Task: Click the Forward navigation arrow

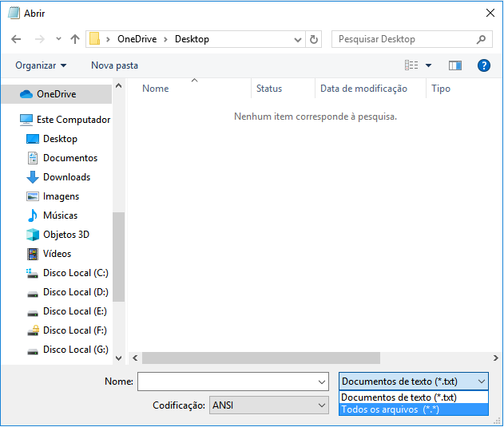Action: [39, 39]
